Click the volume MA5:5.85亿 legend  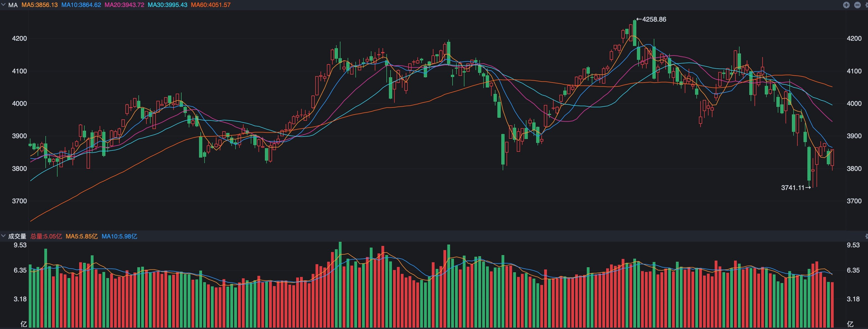coord(82,236)
